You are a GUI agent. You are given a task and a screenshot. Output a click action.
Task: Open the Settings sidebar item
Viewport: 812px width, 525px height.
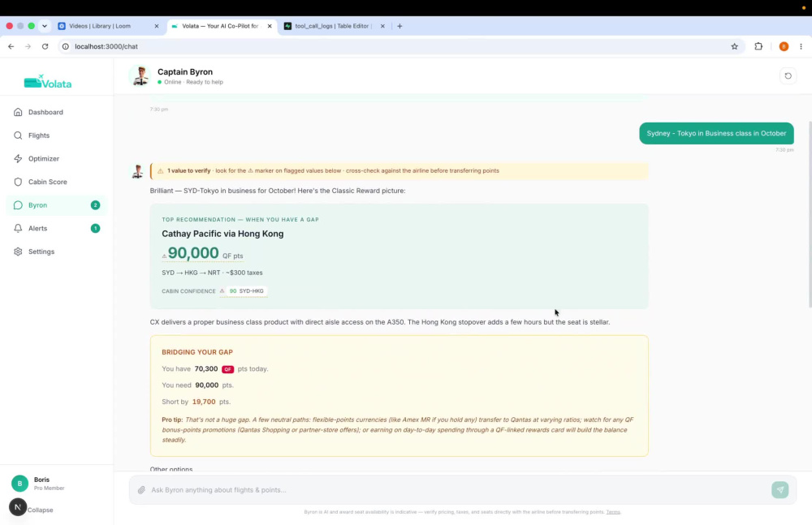[57, 252]
